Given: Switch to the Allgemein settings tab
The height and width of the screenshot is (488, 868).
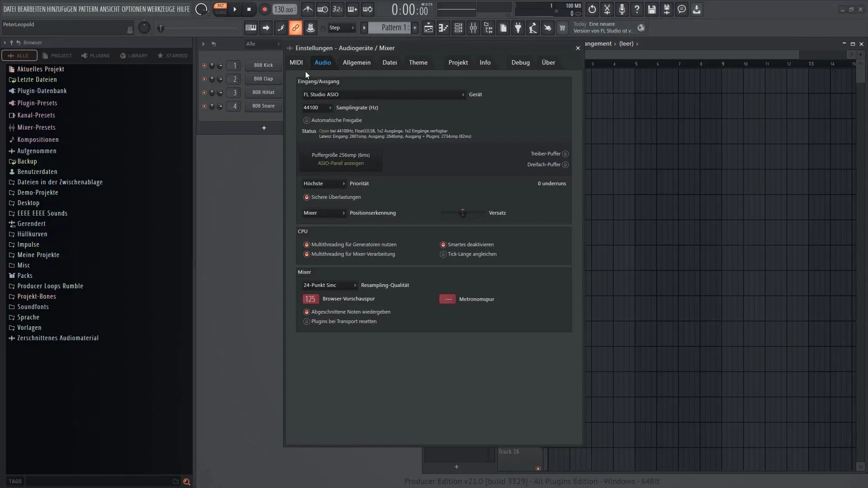Looking at the screenshot, I should (x=356, y=62).
